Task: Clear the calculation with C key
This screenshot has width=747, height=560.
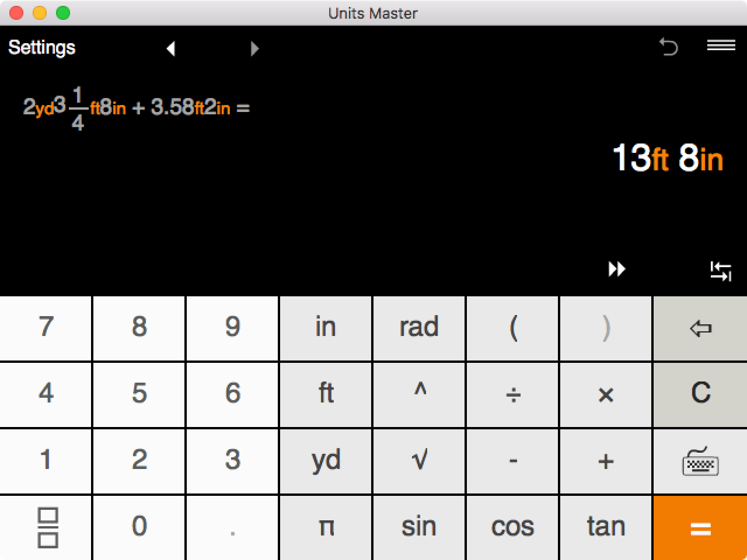Action: coord(700,395)
